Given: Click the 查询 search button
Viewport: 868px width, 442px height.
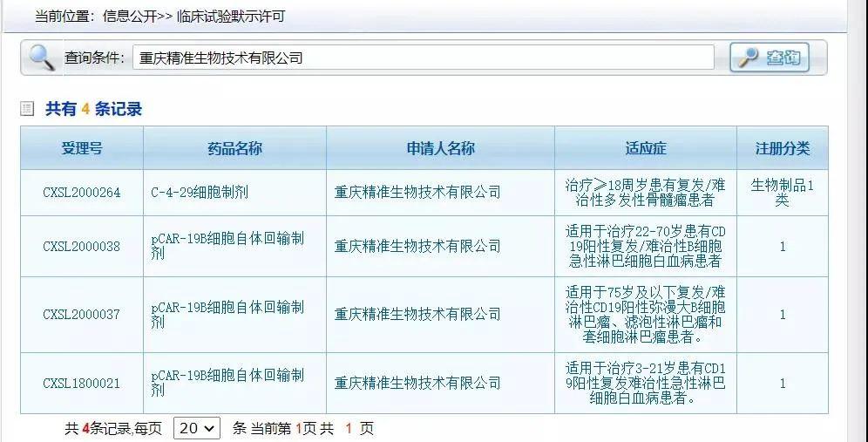Looking at the screenshot, I should point(770,58).
